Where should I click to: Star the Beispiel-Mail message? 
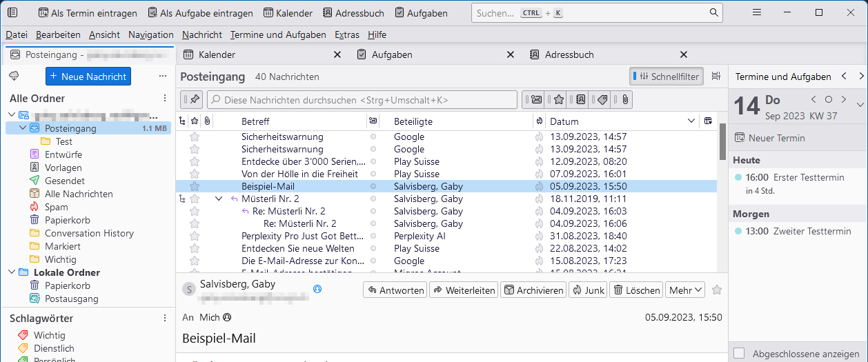click(195, 186)
